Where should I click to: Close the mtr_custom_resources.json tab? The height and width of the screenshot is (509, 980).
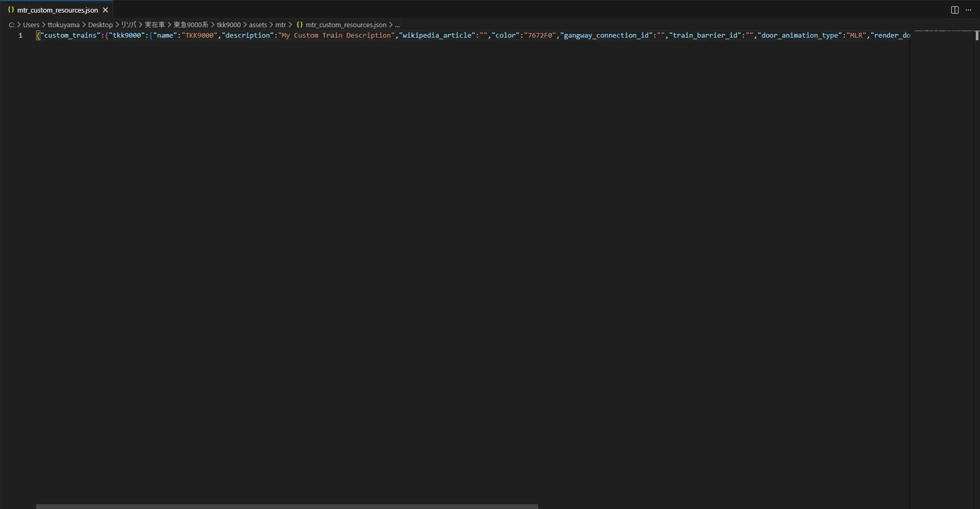[x=105, y=10]
